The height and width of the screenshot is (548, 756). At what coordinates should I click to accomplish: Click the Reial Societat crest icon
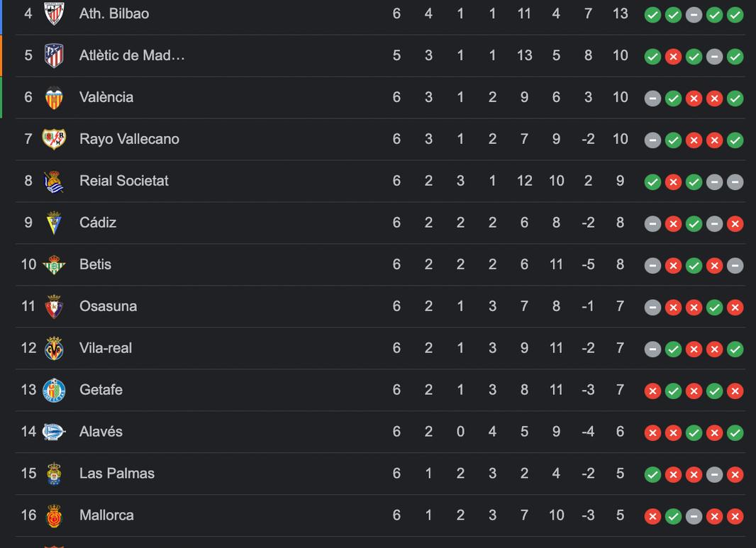54,181
